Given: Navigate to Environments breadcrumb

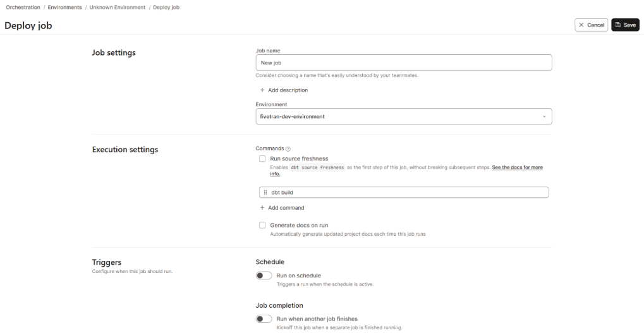Looking at the screenshot, I should click(x=64, y=7).
